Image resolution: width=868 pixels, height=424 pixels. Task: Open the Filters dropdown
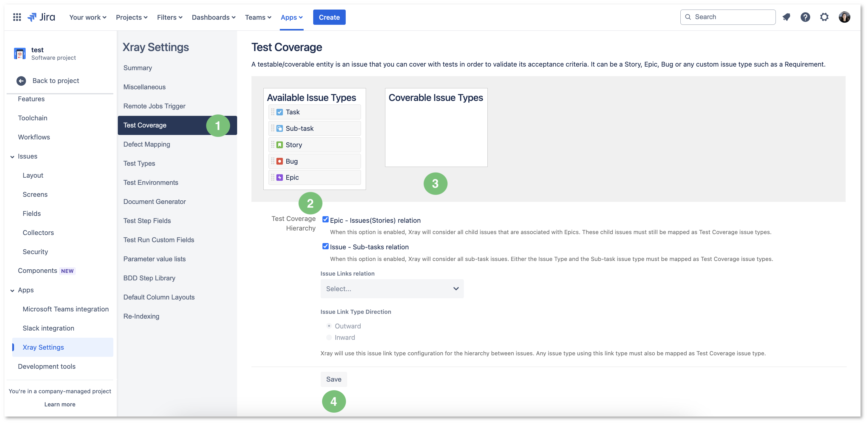pyautogui.click(x=169, y=17)
